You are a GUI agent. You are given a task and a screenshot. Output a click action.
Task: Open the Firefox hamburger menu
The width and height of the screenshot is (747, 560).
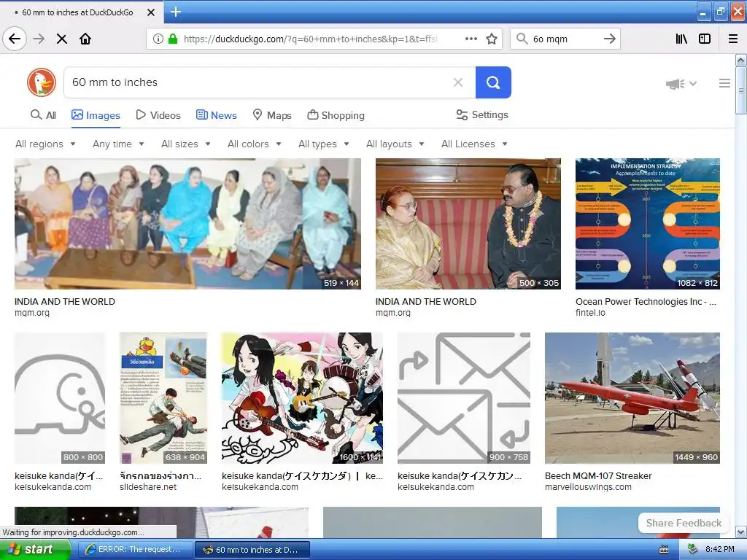(x=733, y=39)
